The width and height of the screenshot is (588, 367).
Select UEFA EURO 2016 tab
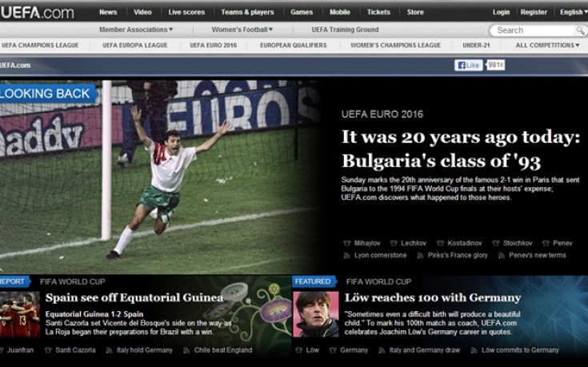pyautogui.click(x=213, y=46)
